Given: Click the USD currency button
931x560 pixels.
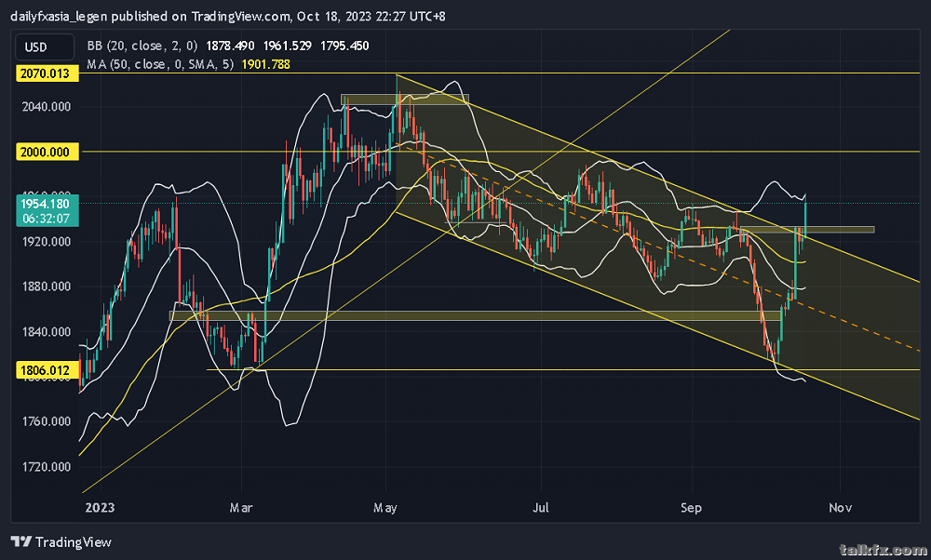Looking at the screenshot, I should pos(45,47).
